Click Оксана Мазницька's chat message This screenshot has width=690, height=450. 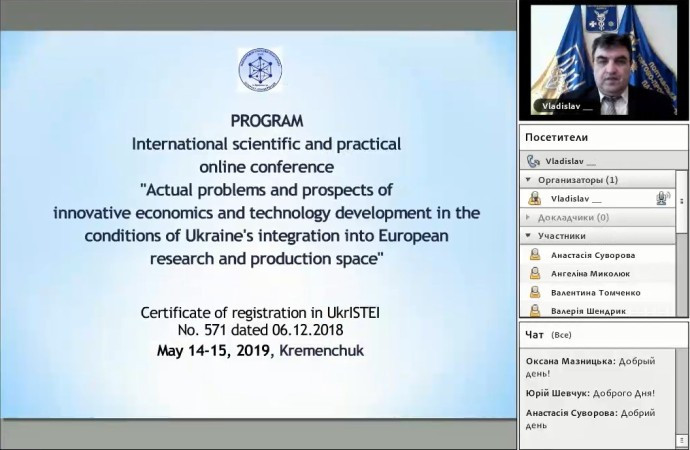(600, 366)
